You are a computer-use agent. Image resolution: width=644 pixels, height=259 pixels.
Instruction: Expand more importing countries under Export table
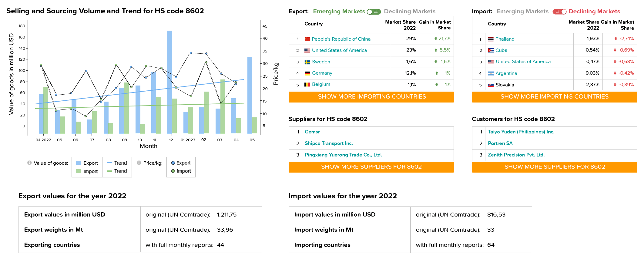pos(371,97)
